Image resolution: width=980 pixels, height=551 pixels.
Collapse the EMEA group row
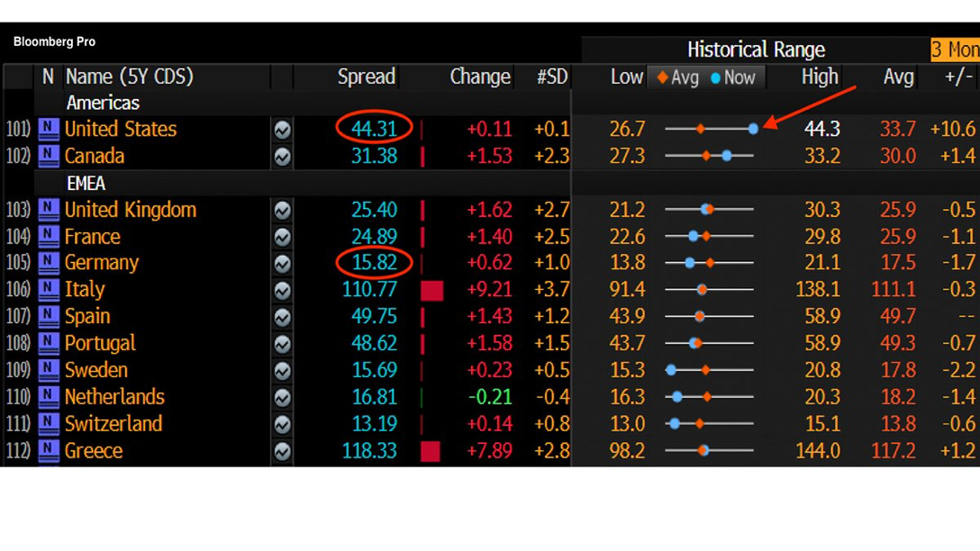point(86,183)
